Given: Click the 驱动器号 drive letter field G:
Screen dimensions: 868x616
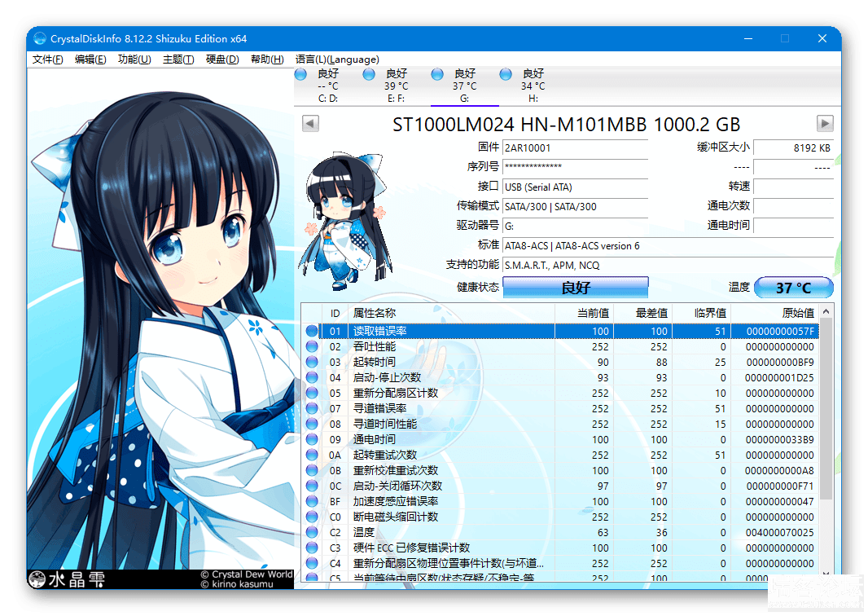Looking at the screenshot, I should coord(575,226).
